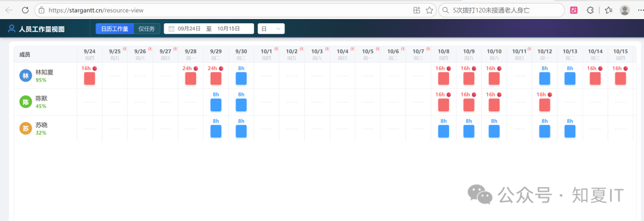Switch to 日历工作量 tab
The width and height of the screenshot is (644, 221).
click(x=114, y=29)
